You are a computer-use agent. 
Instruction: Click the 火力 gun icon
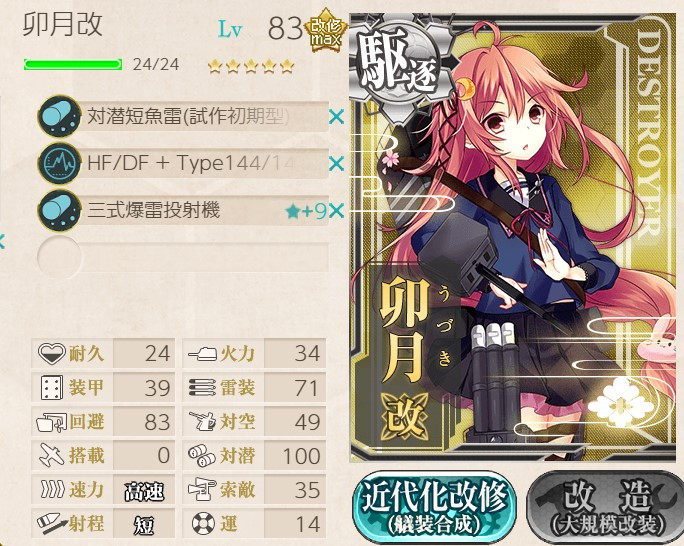tap(202, 353)
